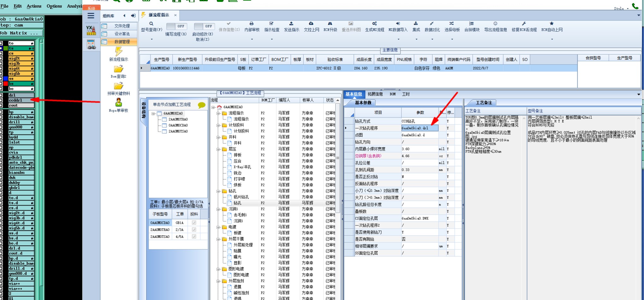Pin the 组件库 panel
Image resolution: width=644 pixels, height=300 pixels.
tap(133, 16)
